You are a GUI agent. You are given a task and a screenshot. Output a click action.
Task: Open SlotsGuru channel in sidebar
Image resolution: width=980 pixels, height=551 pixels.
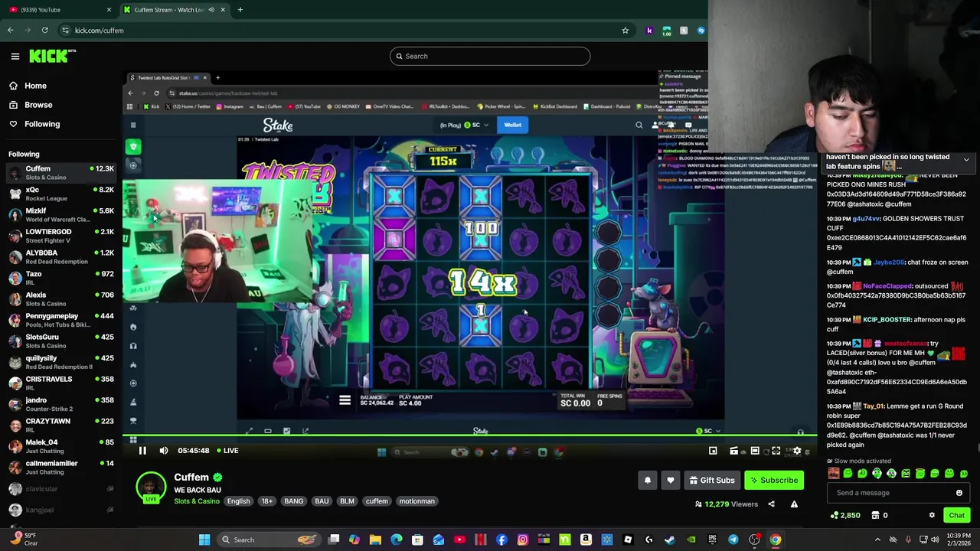pos(61,341)
